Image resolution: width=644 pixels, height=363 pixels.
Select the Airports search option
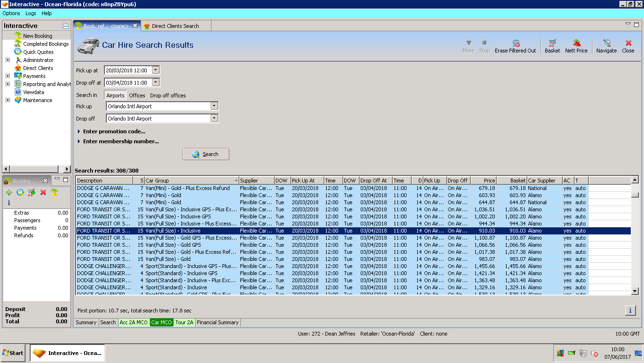click(115, 95)
